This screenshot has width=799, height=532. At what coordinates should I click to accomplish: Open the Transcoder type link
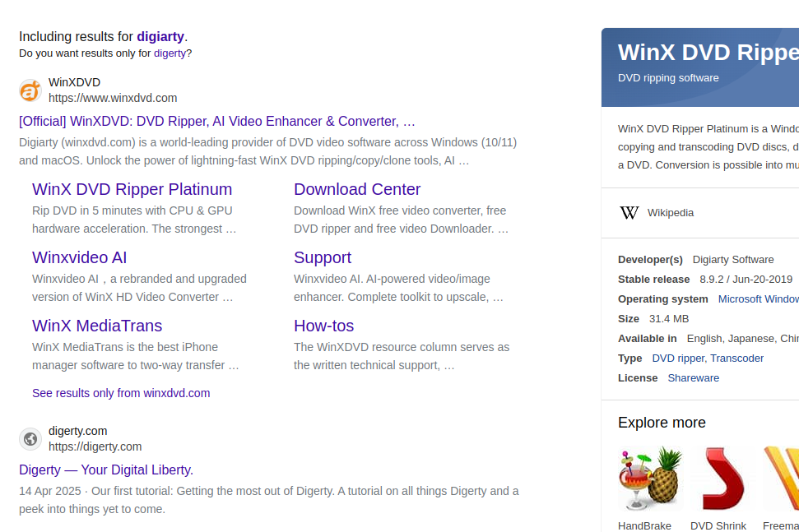[736, 359]
